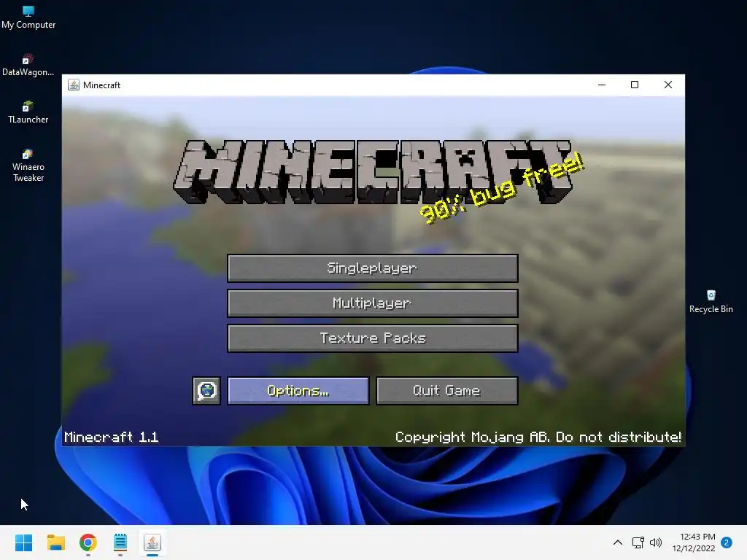The image size is (747, 560).
Task: Maximize the Minecraft window
Action: (x=635, y=85)
